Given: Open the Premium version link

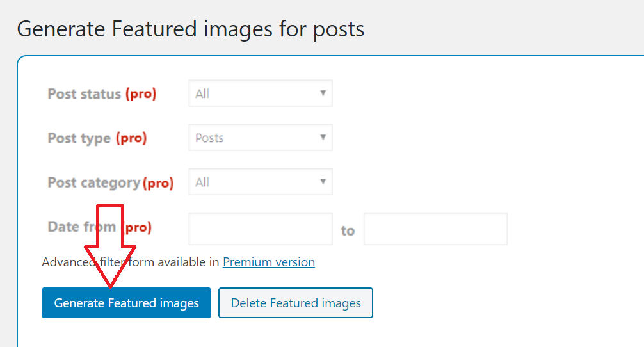Looking at the screenshot, I should click(269, 262).
